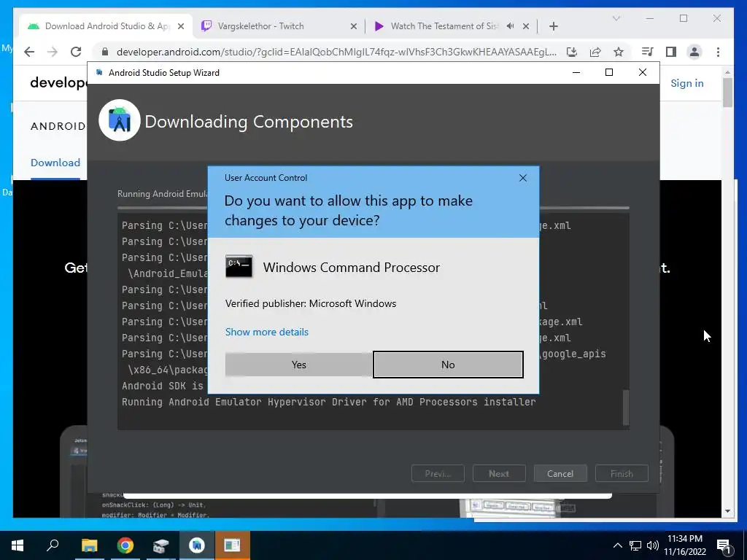This screenshot has height=560, width=747.
Task: Show hidden system tray icons
Action: pos(617,545)
